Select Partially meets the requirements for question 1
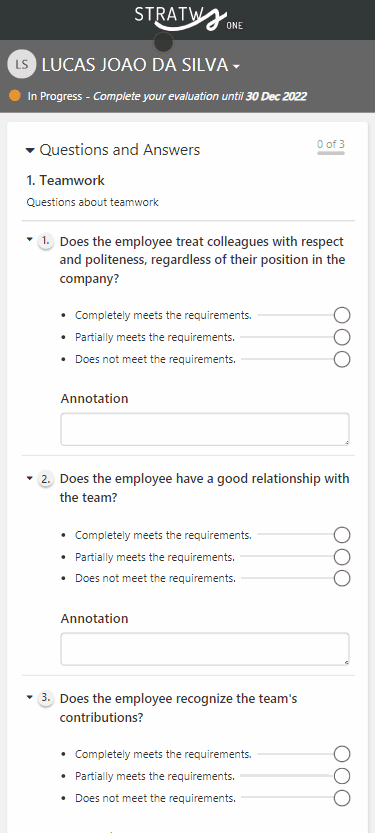The image size is (375, 833). point(342,337)
